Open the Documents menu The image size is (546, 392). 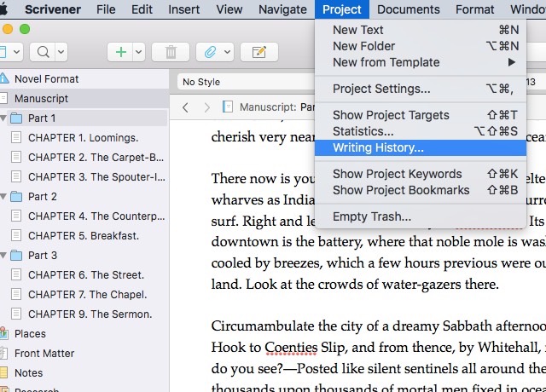409,9
